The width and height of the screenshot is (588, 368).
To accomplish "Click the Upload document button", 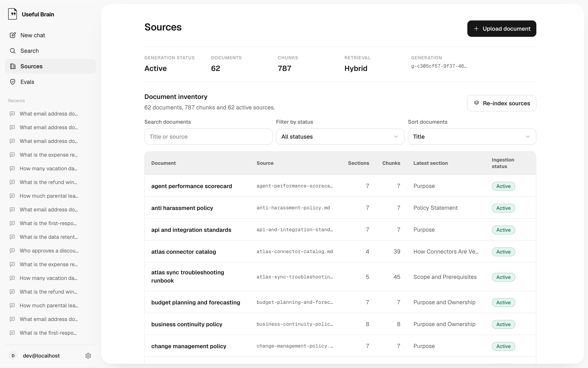I will click(501, 29).
